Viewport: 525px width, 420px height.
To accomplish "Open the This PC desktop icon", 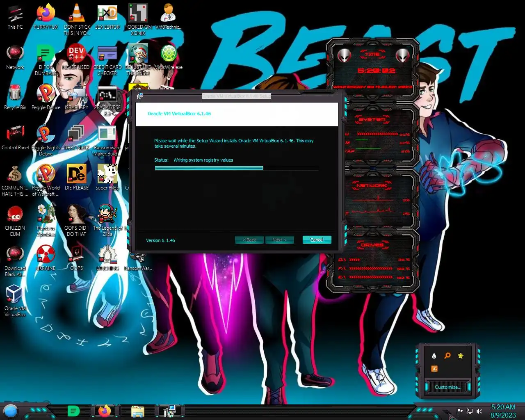I will coord(15,17).
